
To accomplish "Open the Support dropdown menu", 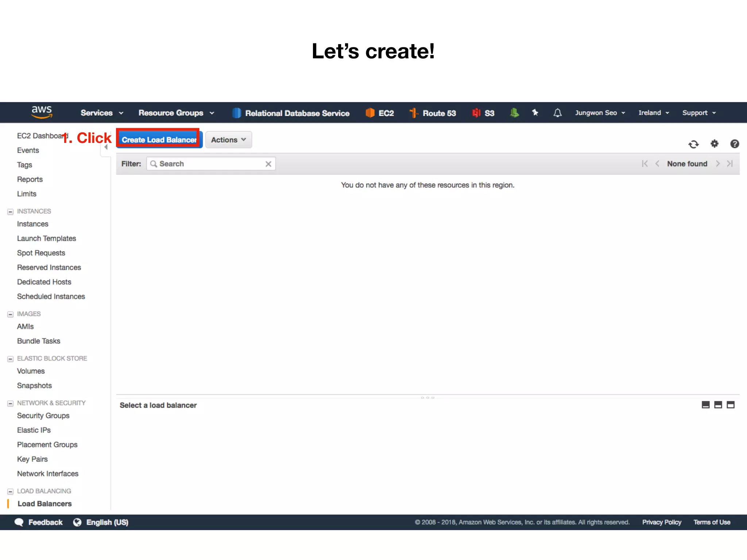I will coord(699,113).
